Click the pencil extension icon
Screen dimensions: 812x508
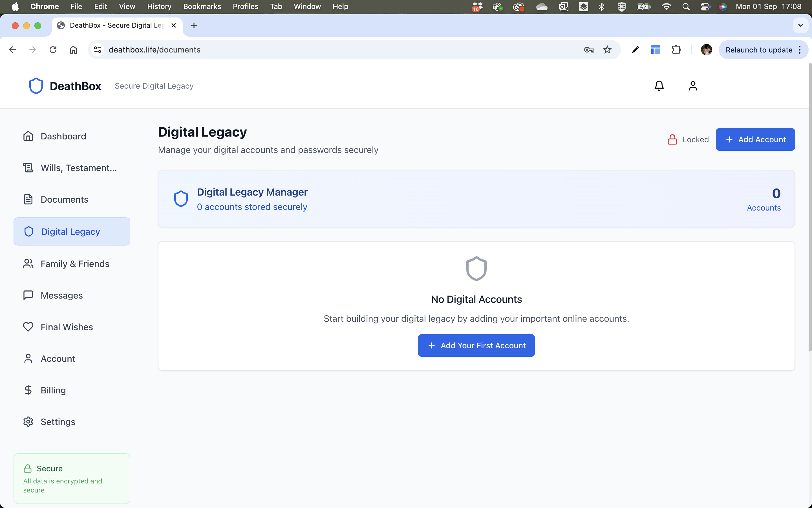pyautogui.click(x=635, y=50)
